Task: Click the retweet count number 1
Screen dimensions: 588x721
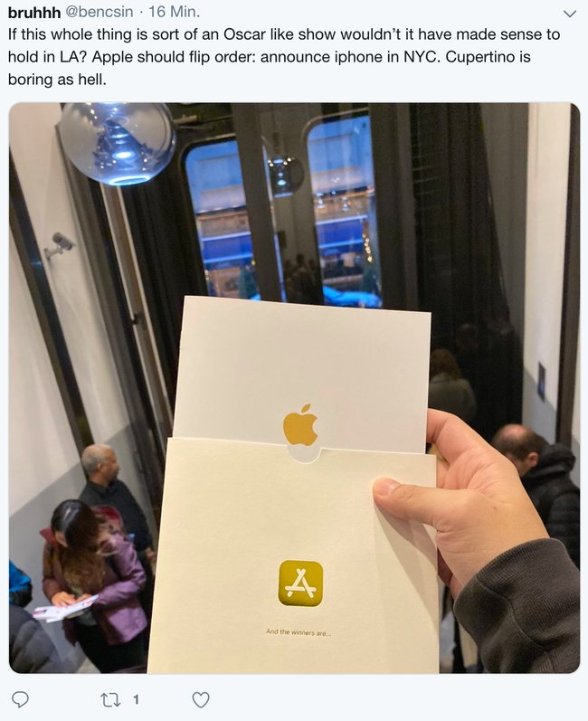Action: (136, 700)
